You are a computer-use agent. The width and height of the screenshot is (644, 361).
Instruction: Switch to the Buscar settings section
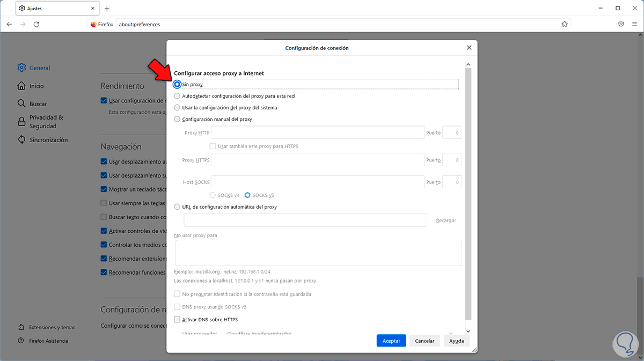pos(38,104)
